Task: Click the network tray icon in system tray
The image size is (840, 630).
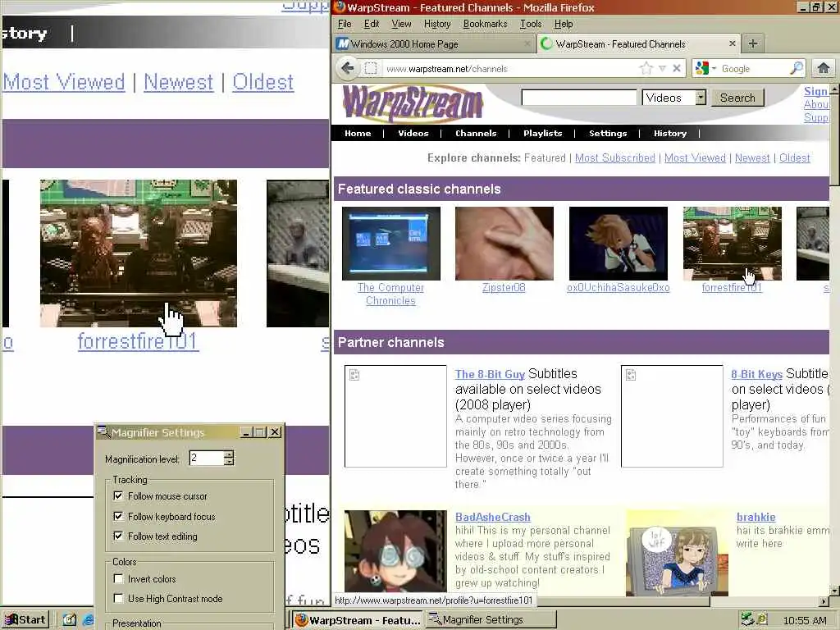Action: tap(747, 619)
